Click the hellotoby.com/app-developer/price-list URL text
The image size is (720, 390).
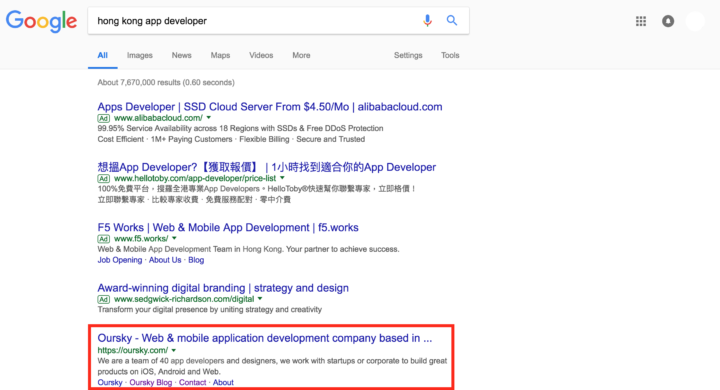pos(195,178)
